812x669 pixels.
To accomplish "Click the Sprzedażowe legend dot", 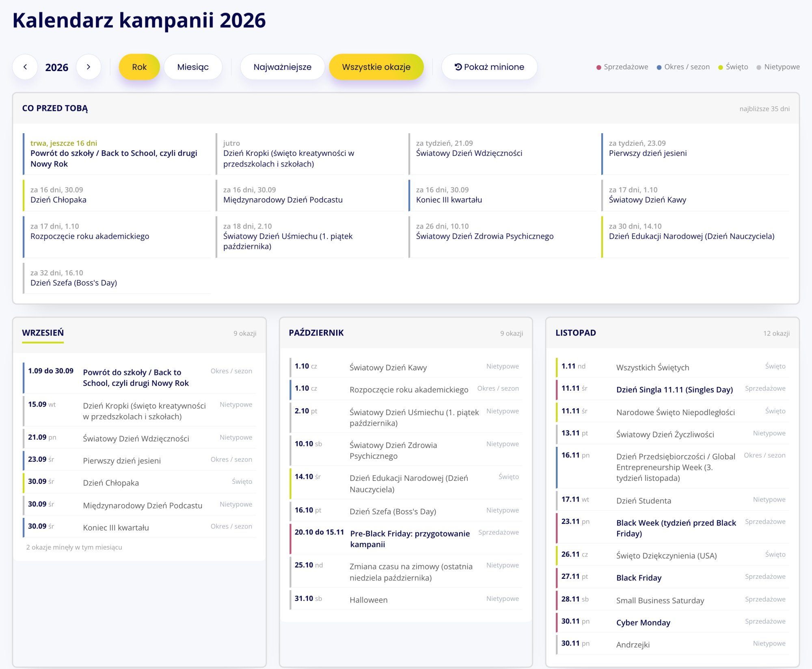I will pos(598,67).
